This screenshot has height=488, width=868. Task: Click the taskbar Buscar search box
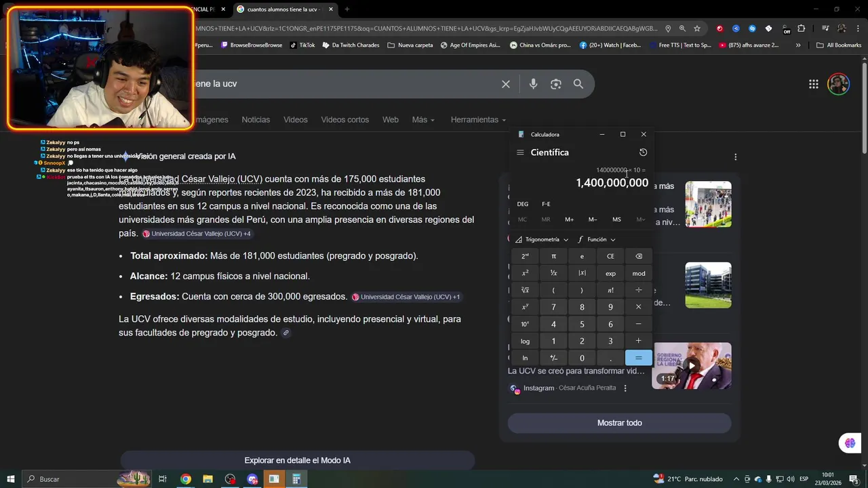(87, 479)
